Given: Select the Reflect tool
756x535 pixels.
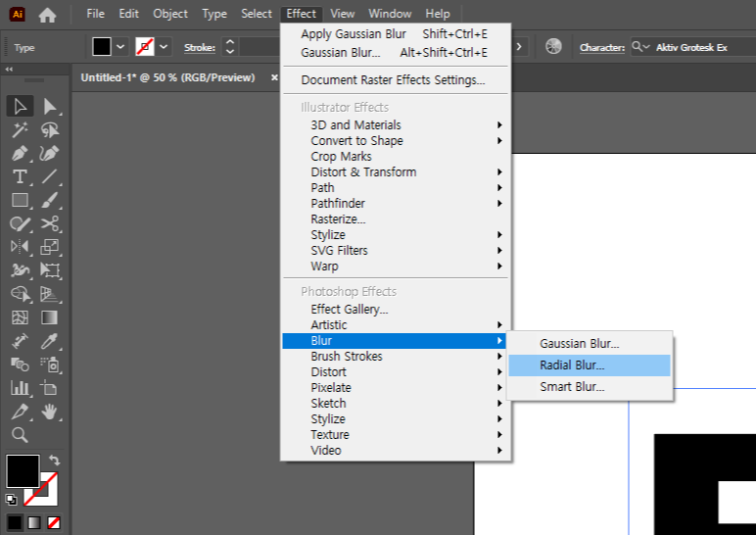Looking at the screenshot, I should point(20,247).
